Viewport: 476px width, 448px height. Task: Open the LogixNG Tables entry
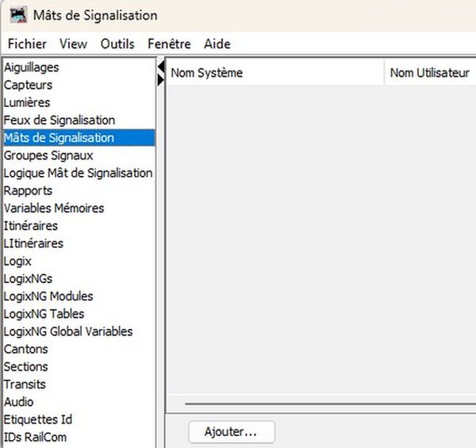[44, 314]
